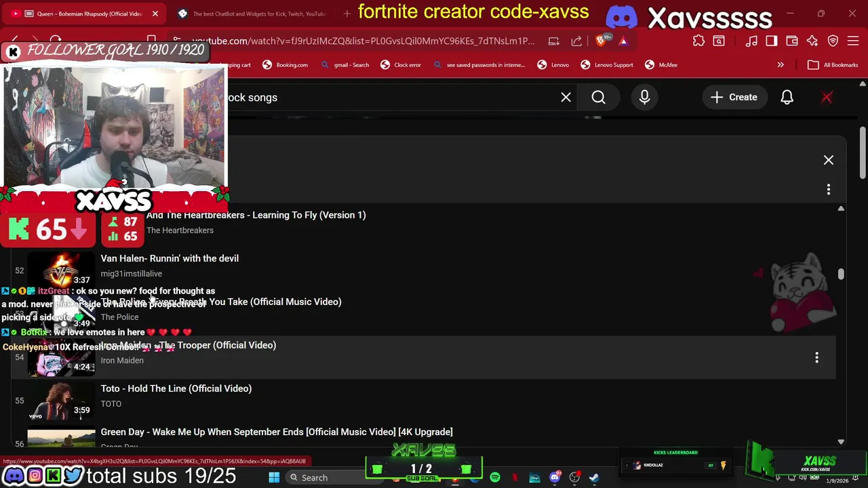Open The Heartbreakers channel name
Viewport: 868px width, 488px height.
point(180,230)
